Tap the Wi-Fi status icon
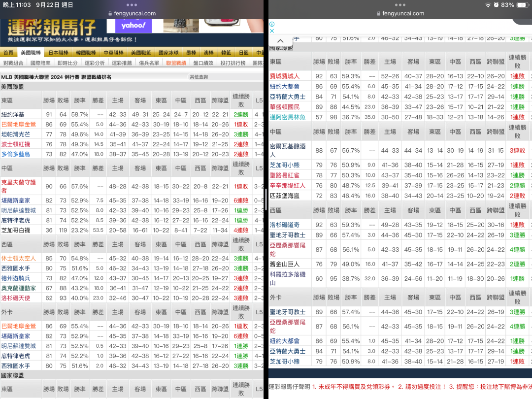 488,5
